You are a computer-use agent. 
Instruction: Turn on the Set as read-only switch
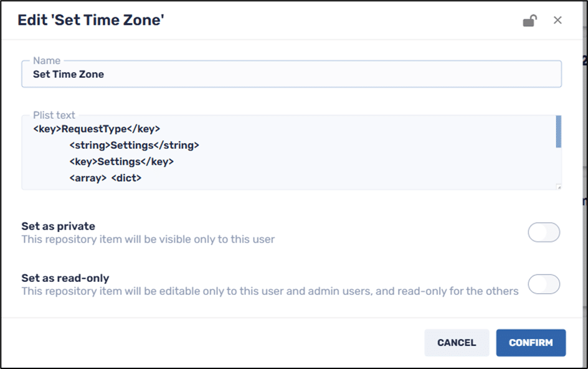[x=543, y=284]
